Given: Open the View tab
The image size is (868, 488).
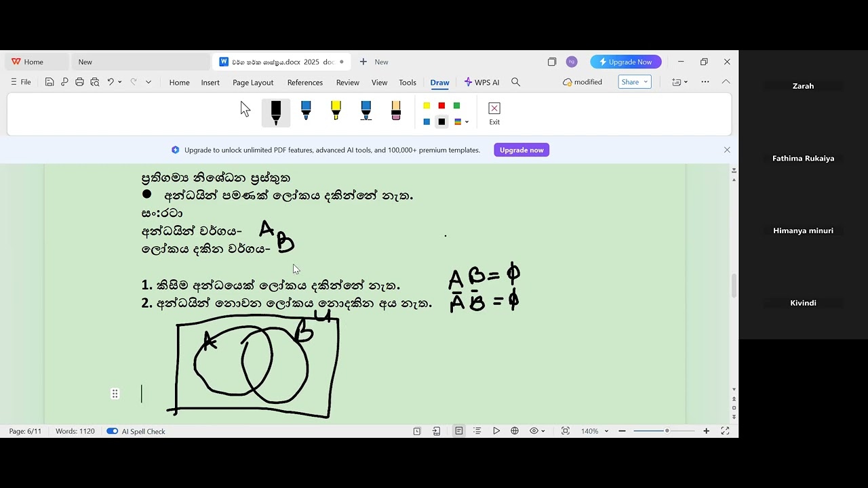Looking at the screenshot, I should pyautogui.click(x=379, y=82).
